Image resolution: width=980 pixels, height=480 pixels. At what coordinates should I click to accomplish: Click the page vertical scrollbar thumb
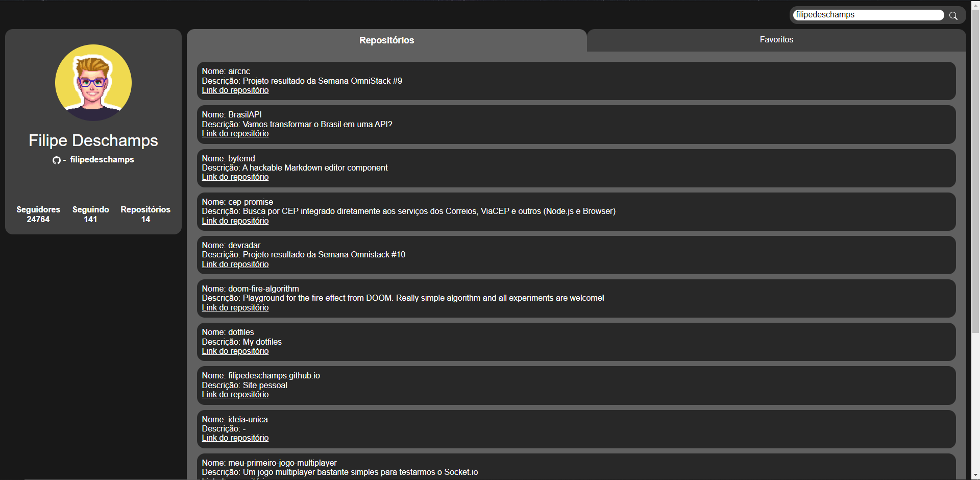[x=975, y=171]
